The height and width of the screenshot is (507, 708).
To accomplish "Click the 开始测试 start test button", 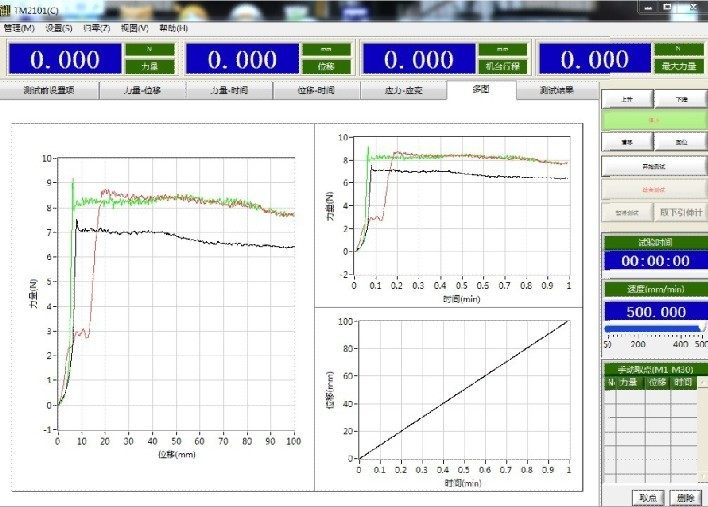I will point(653,166).
